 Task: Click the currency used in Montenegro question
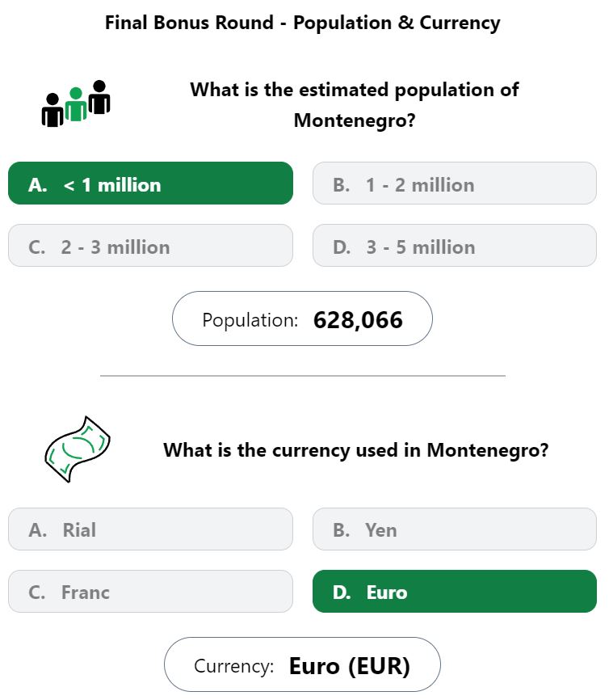(355, 450)
